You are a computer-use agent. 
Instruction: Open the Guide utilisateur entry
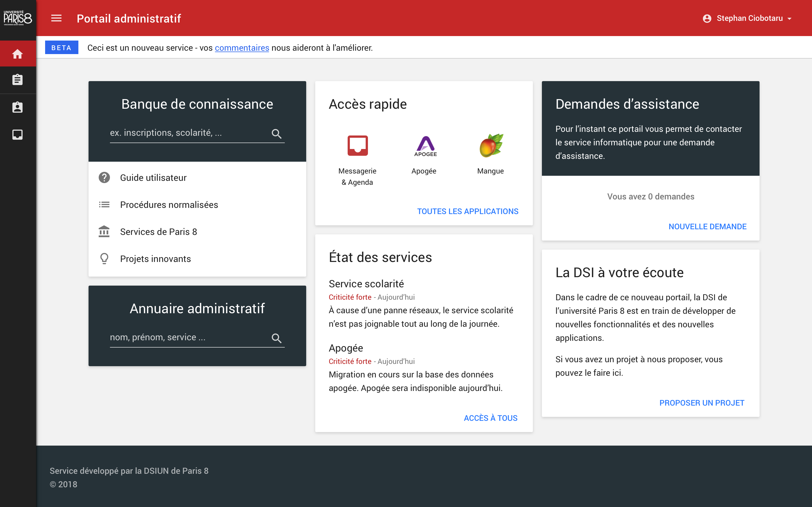coord(153,177)
